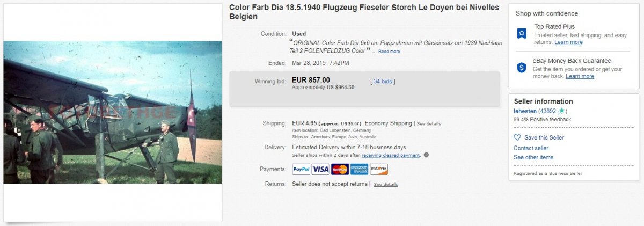
Task: Click the PayPal payment icon
Action: pyautogui.click(x=301, y=169)
